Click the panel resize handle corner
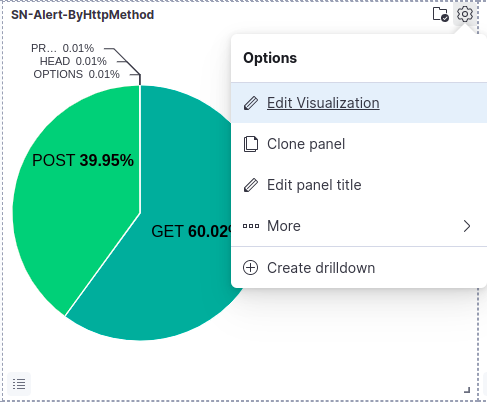Image resolution: width=487 pixels, height=402 pixels. 467,390
